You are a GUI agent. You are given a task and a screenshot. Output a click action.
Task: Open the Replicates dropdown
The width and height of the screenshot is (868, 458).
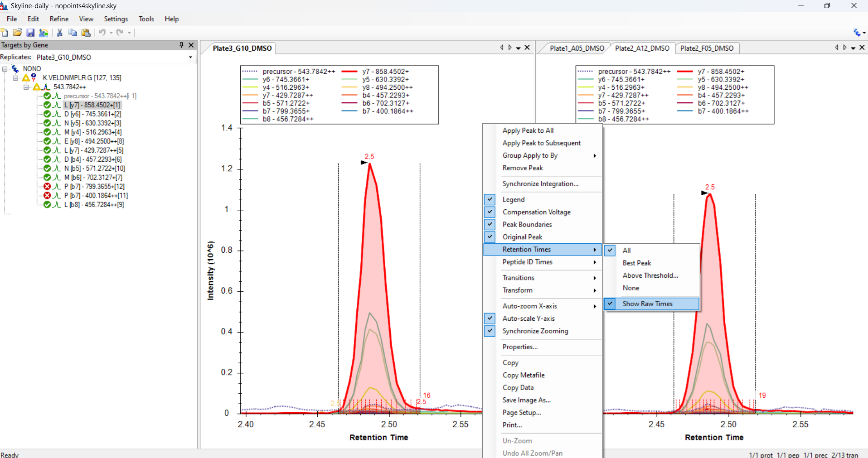190,58
